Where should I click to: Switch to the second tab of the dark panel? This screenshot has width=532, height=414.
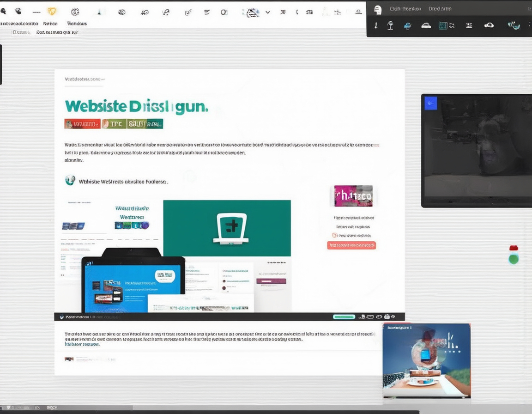440,9
